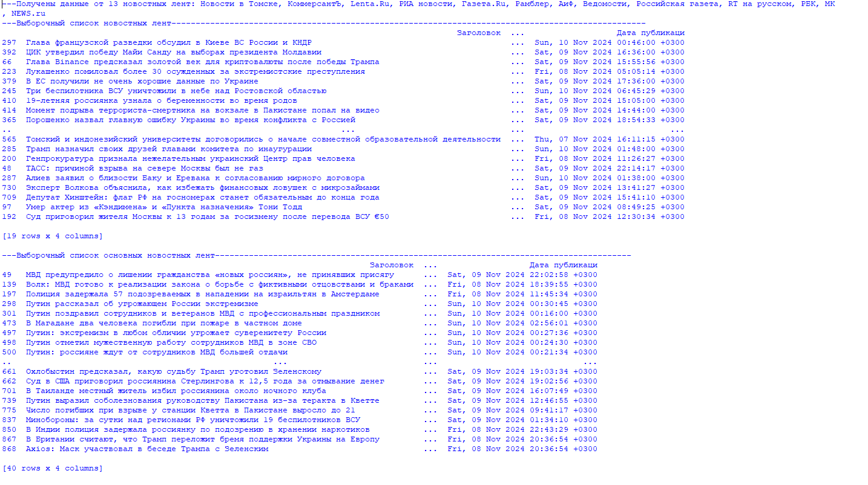Image resolution: width=868 pixels, height=485 pixels.
Task: Click 'Заголовок' column header in second table
Action: point(392,265)
